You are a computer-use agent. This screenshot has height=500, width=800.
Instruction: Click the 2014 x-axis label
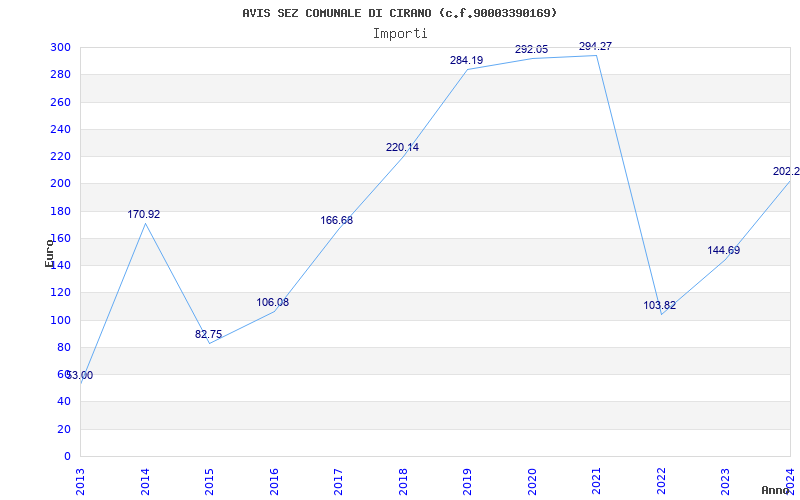[145, 482]
